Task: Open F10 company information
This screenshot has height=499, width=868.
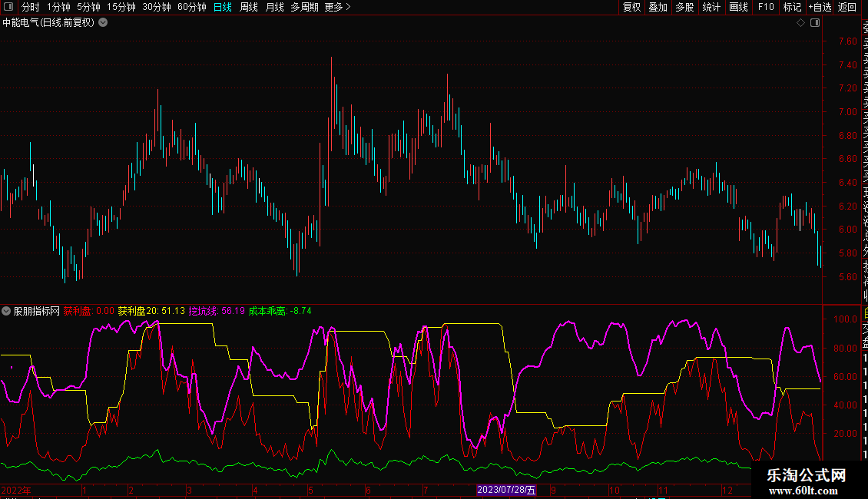Action: 766,7
